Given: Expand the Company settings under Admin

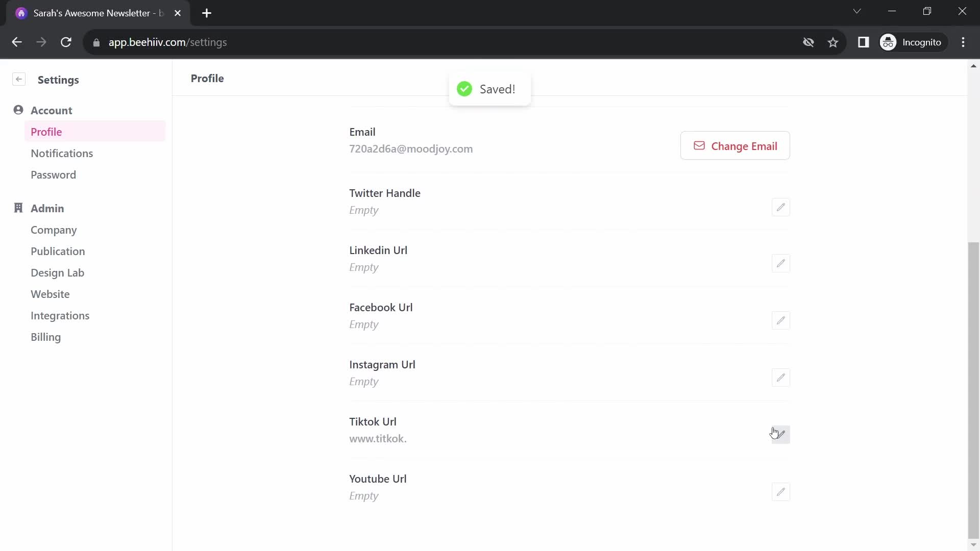Looking at the screenshot, I should coord(54,230).
